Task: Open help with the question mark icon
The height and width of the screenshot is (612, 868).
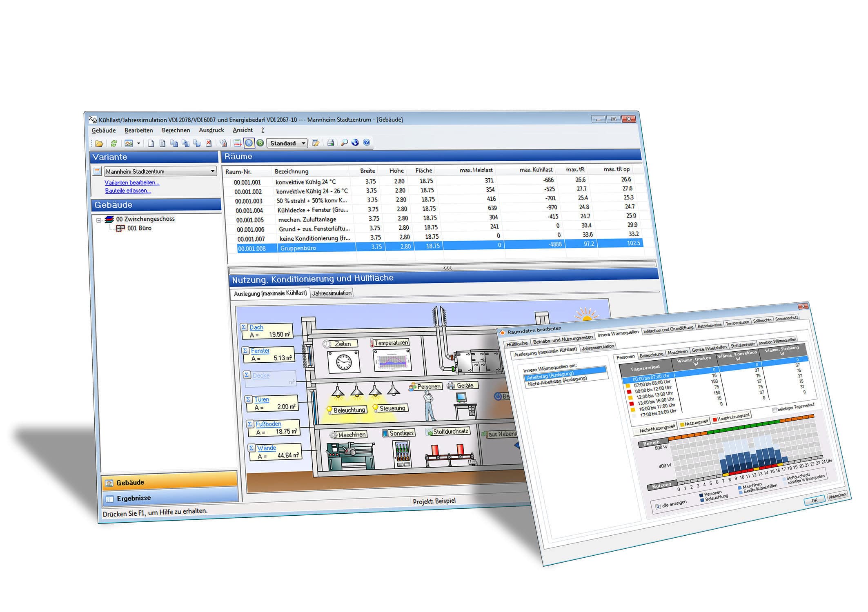Action: point(366,143)
